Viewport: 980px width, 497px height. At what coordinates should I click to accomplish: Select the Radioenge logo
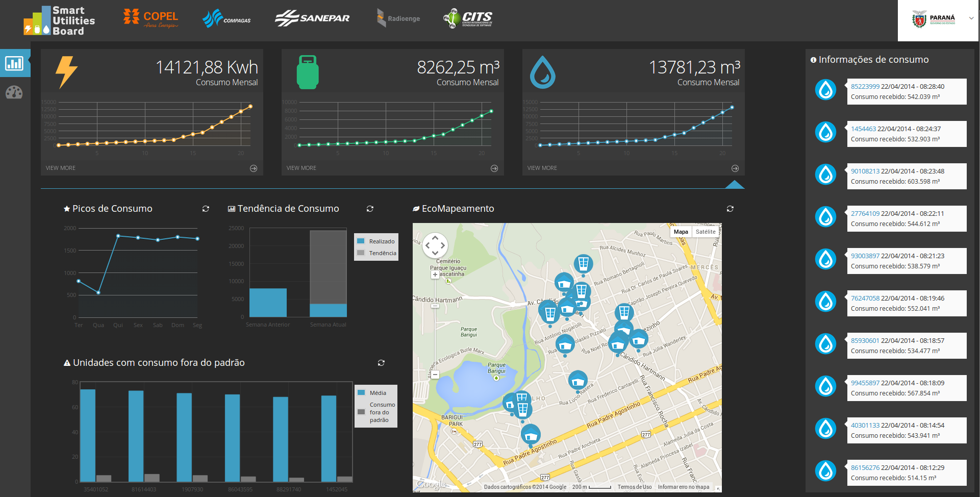click(398, 18)
